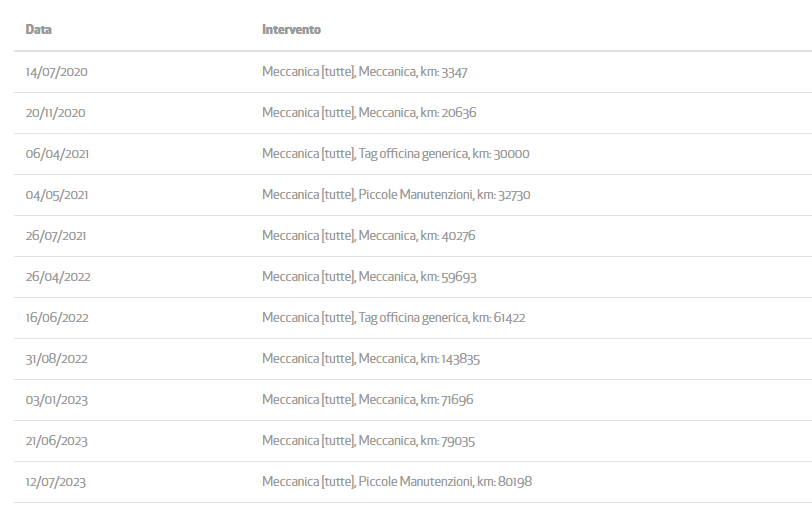Click the Meccanica entry with km: 143835
812x513 pixels.
372,359
